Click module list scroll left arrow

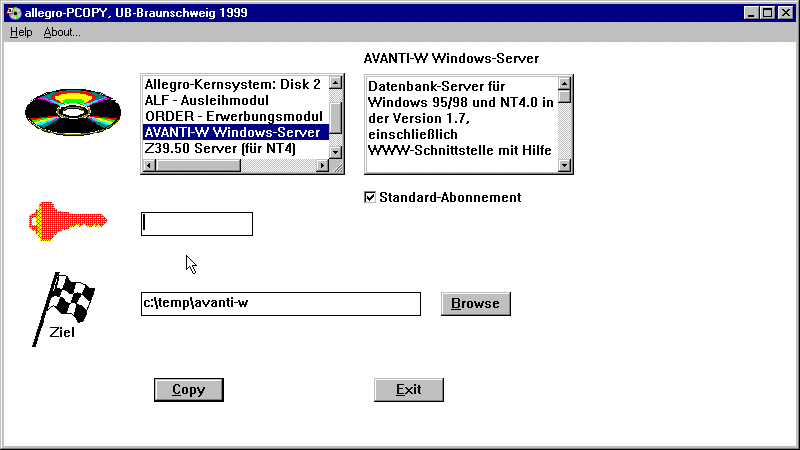(x=149, y=165)
